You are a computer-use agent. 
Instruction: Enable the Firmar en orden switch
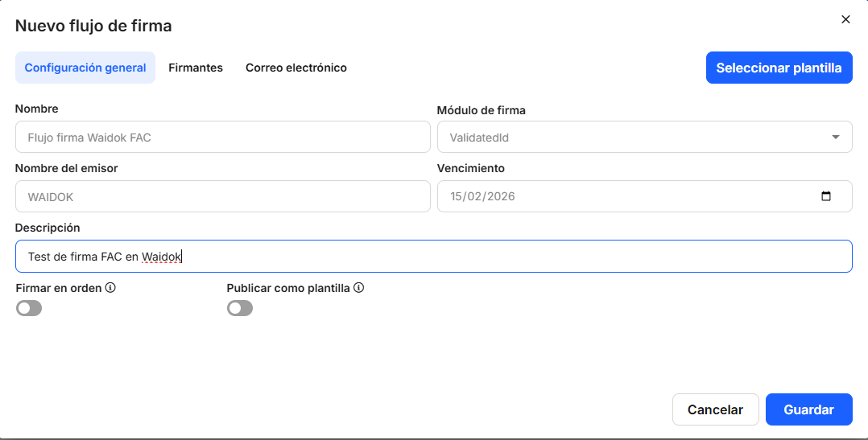click(x=29, y=308)
